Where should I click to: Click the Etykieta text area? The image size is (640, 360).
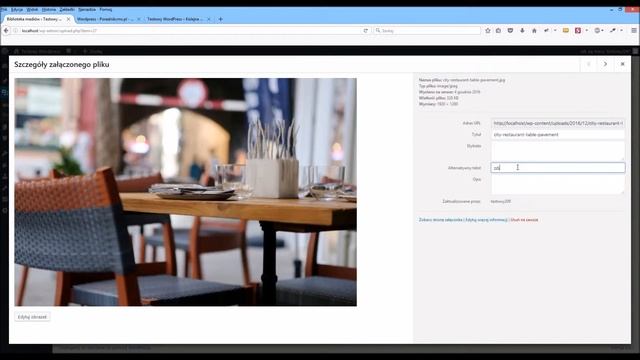[558, 151]
